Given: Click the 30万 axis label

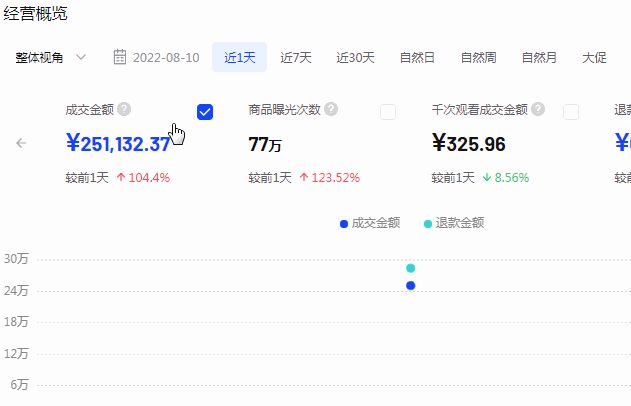Looking at the screenshot, I should tap(16, 259).
